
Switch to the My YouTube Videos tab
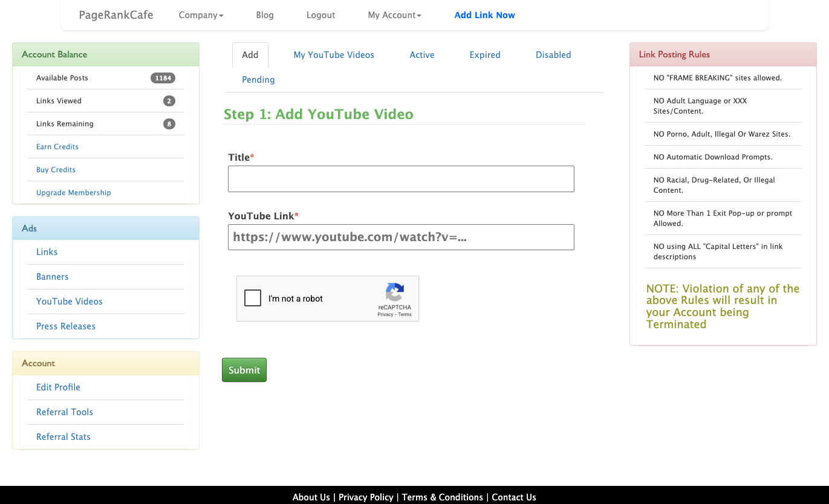(x=333, y=54)
